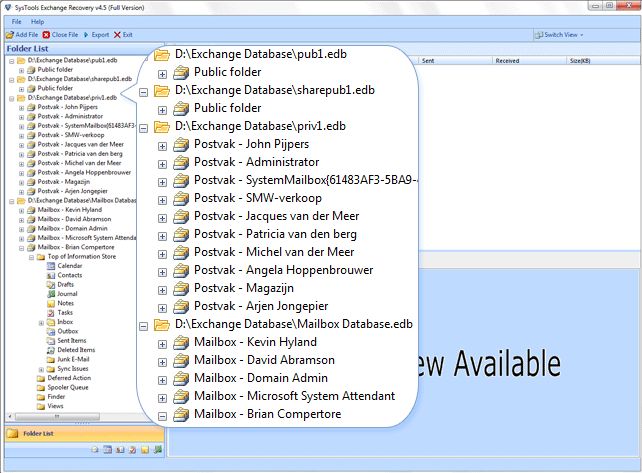Select the Deleted Items folder

pos(76,350)
